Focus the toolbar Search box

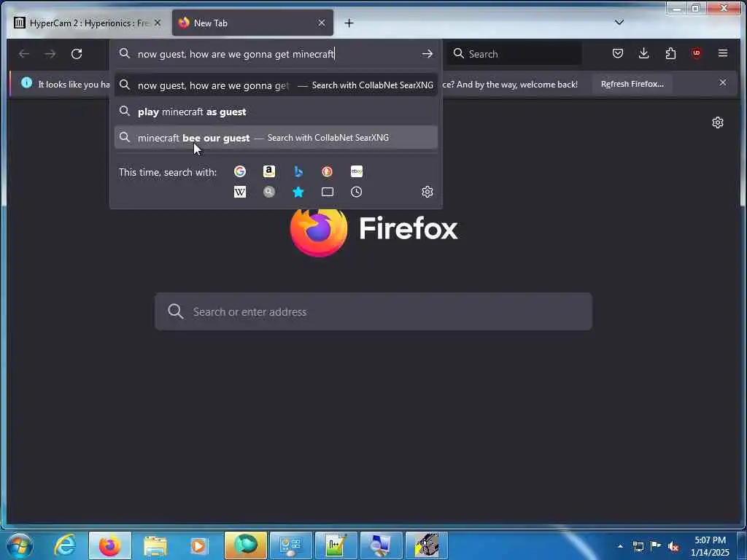click(514, 54)
